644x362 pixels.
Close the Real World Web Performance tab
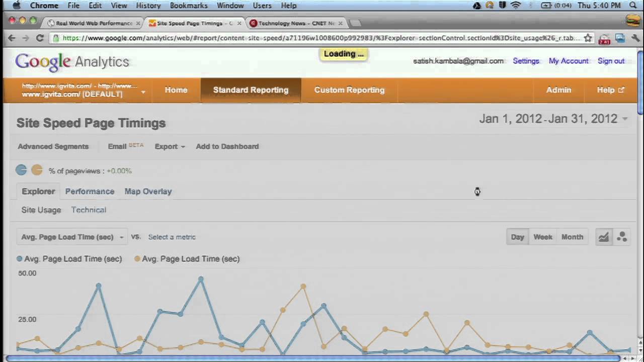click(x=138, y=23)
